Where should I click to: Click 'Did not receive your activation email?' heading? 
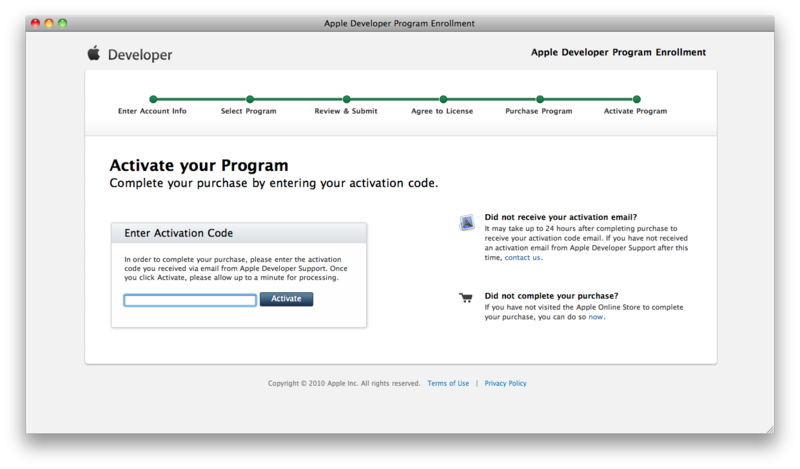[x=561, y=217]
